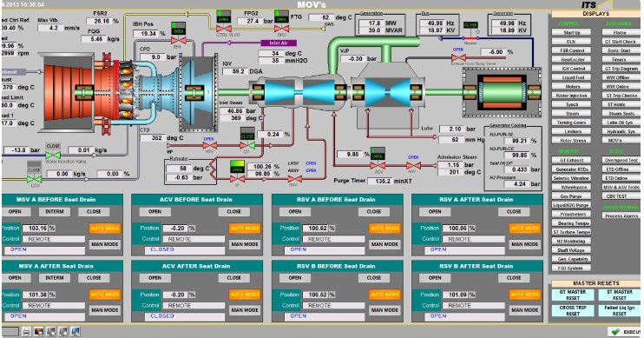Viewport: 644px width, 338px height.
Task: Switch MSV A BEFORE Seat Drain to MAN MODE
Action: 105,244
